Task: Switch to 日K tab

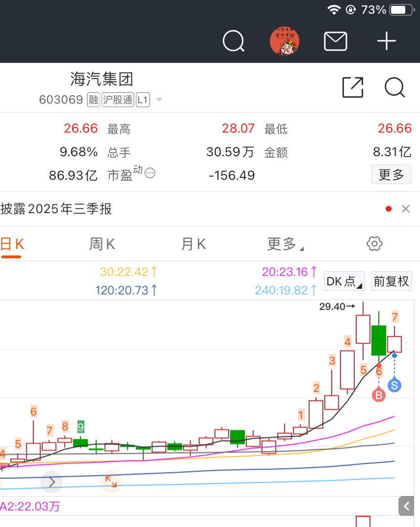Action: click(x=12, y=244)
